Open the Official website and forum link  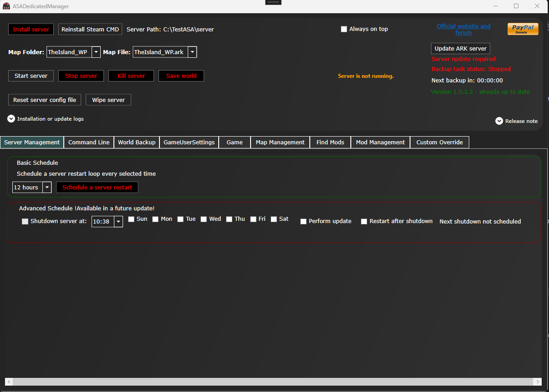pos(463,29)
